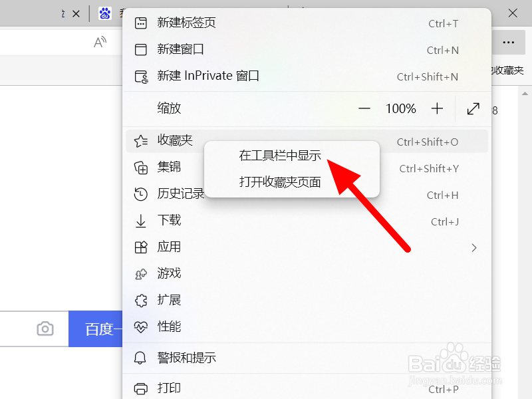This screenshot has height=399, width=532.
Task: Open the three-dot settings menu button
Action: click(x=508, y=43)
